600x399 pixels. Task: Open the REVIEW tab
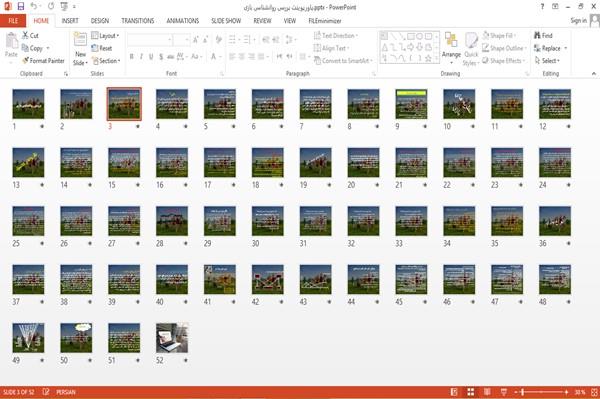click(x=262, y=21)
